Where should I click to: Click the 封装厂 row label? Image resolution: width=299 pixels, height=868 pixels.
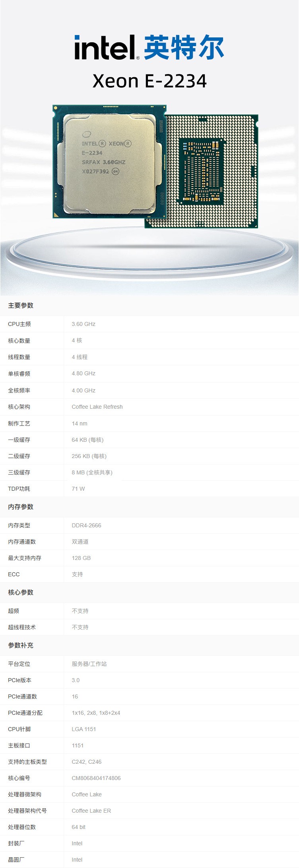16,843
